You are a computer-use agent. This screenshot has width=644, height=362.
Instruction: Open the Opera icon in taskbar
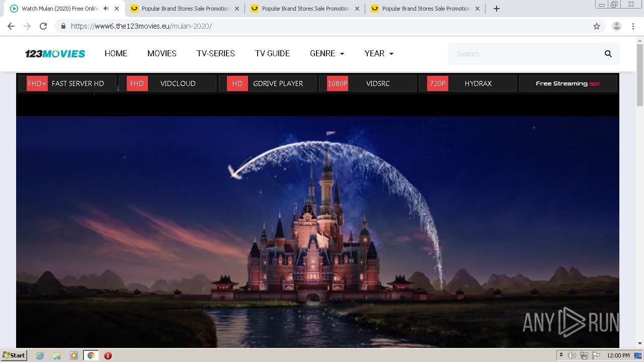108,355
